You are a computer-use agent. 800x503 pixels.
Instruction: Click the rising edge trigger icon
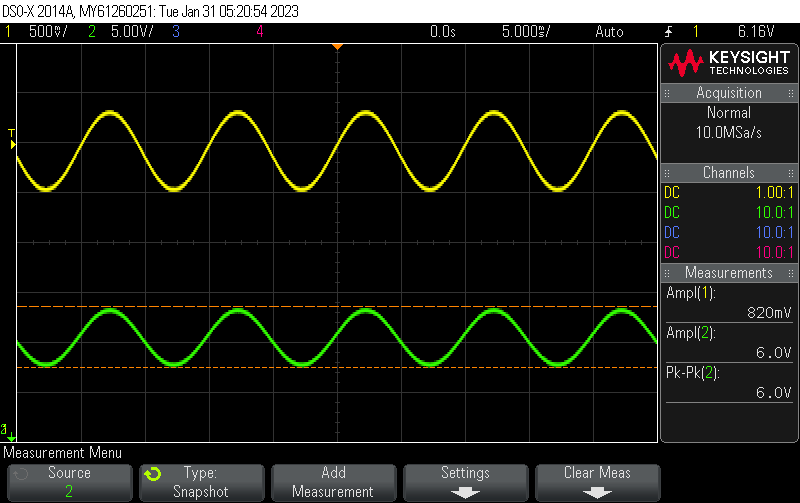click(x=668, y=32)
